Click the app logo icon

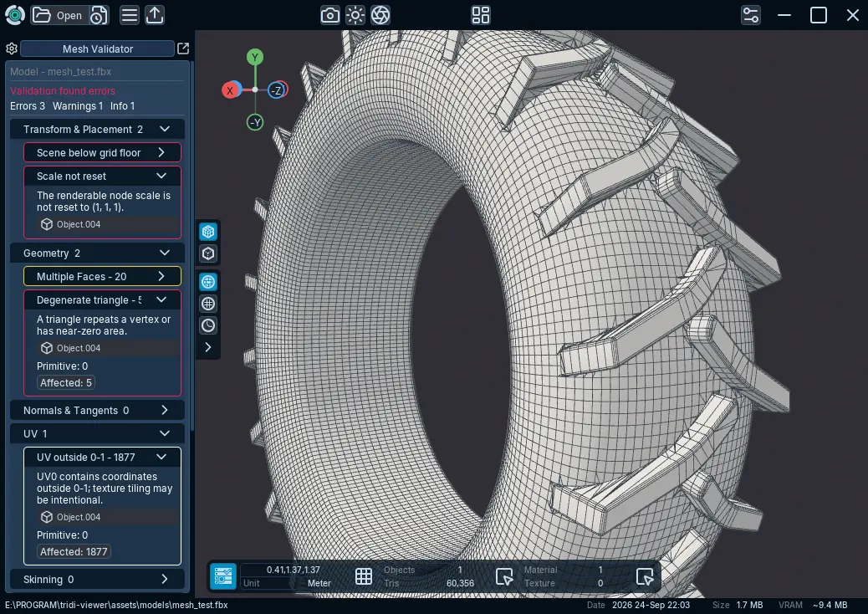(x=14, y=15)
